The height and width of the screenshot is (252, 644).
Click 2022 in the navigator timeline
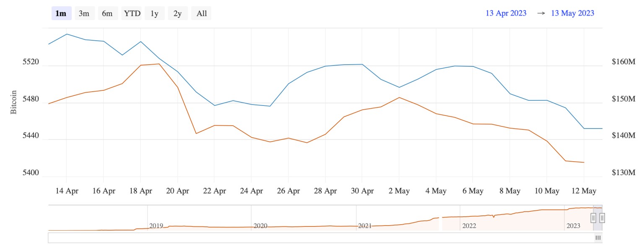tap(469, 226)
